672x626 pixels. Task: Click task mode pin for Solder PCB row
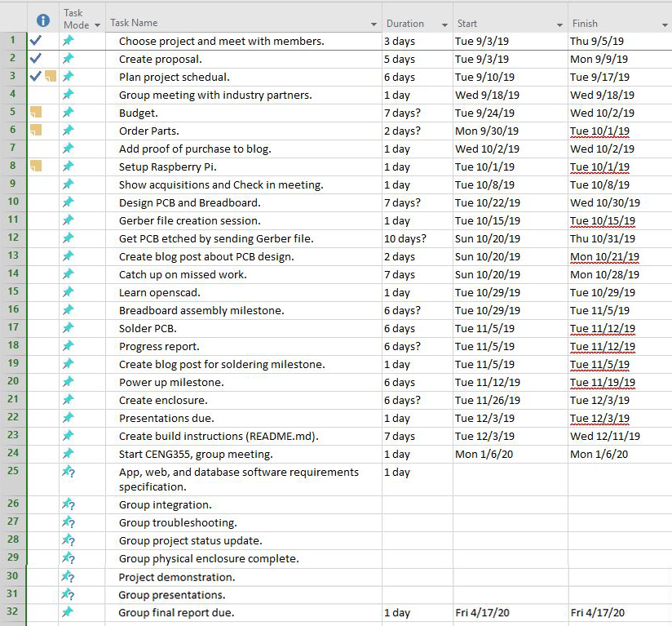tap(69, 327)
